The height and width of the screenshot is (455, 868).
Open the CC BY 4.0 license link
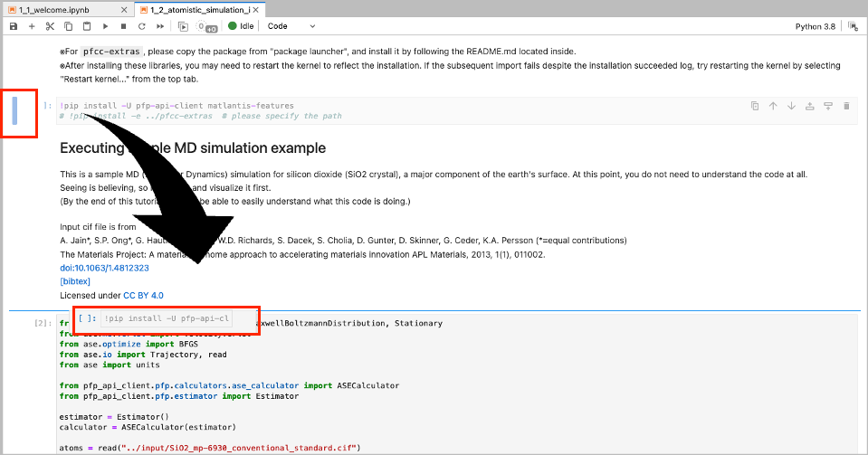point(143,295)
